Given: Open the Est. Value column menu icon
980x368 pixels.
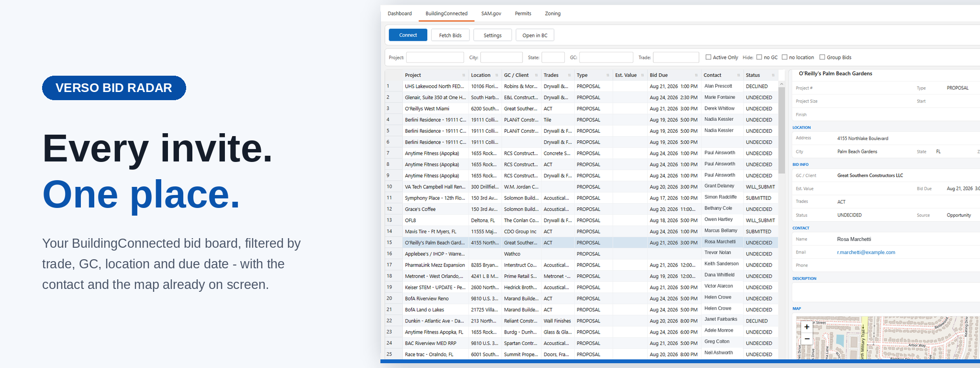Looking at the screenshot, I should pyautogui.click(x=642, y=75).
